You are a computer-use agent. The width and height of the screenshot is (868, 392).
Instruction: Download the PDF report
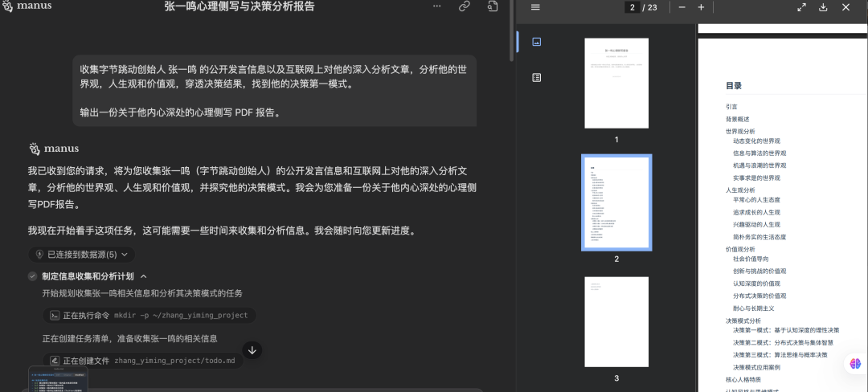(823, 7)
